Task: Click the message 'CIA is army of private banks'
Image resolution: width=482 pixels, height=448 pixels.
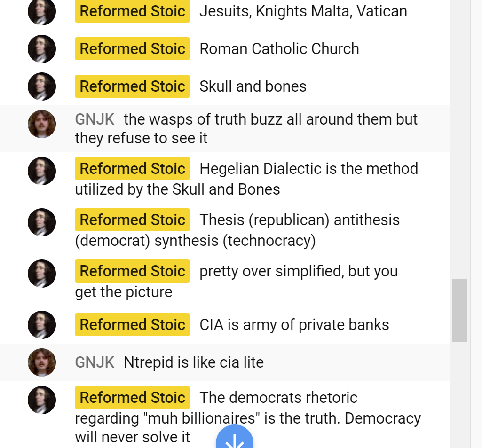Action: point(294,325)
